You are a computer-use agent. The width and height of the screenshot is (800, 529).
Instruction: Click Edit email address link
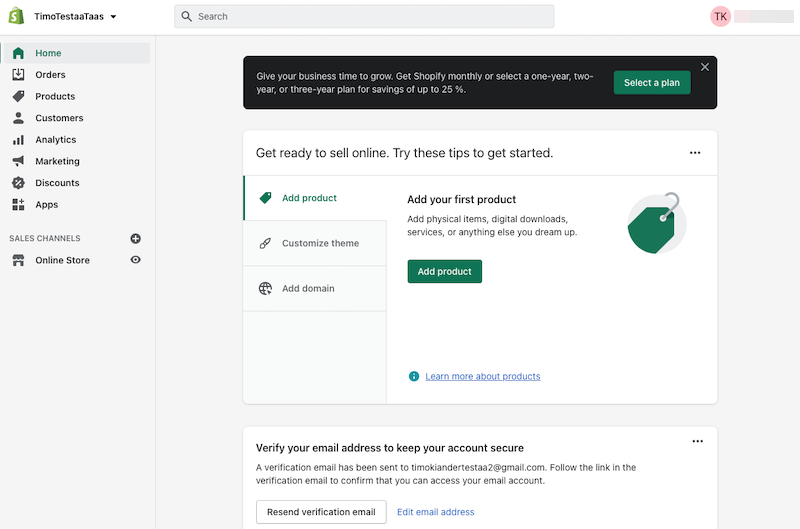click(x=436, y=512)
